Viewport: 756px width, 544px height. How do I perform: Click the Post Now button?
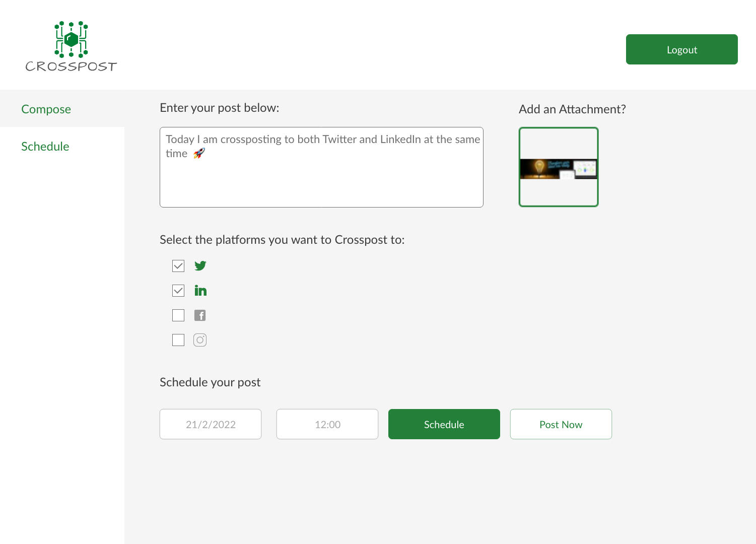coord(561,424)
